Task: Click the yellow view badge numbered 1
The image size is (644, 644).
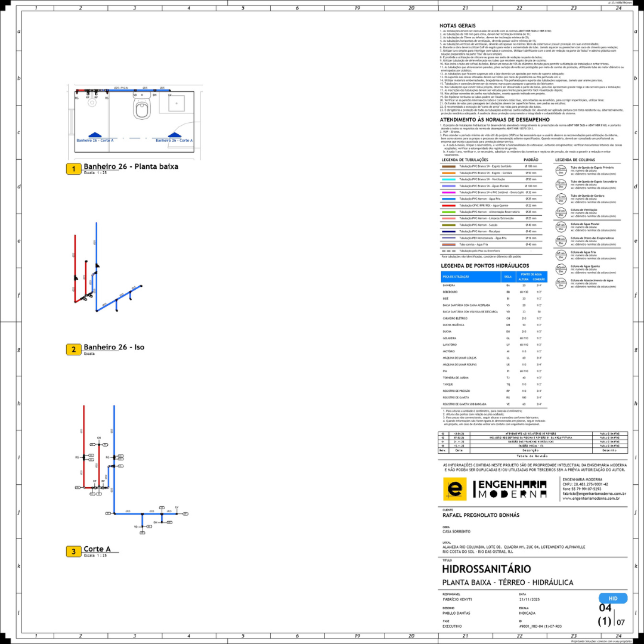Action: click(x=74, y=169)
